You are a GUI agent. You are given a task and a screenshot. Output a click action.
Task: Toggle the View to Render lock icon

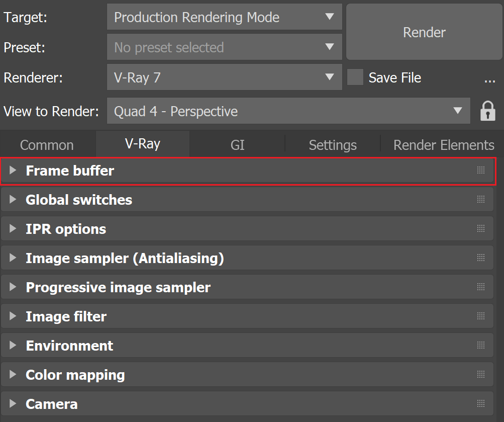click(x=487, y=111)
